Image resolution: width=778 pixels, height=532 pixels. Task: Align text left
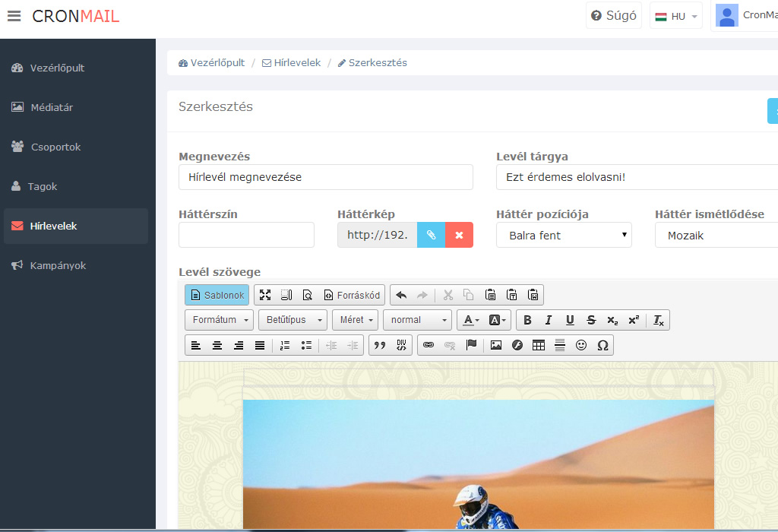(196, 345)
